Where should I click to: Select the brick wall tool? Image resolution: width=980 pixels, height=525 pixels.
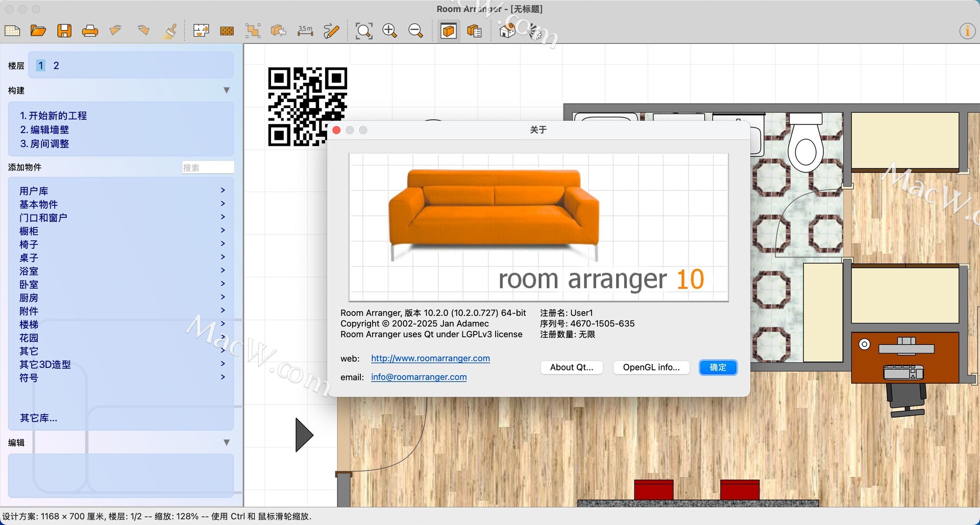227,31
